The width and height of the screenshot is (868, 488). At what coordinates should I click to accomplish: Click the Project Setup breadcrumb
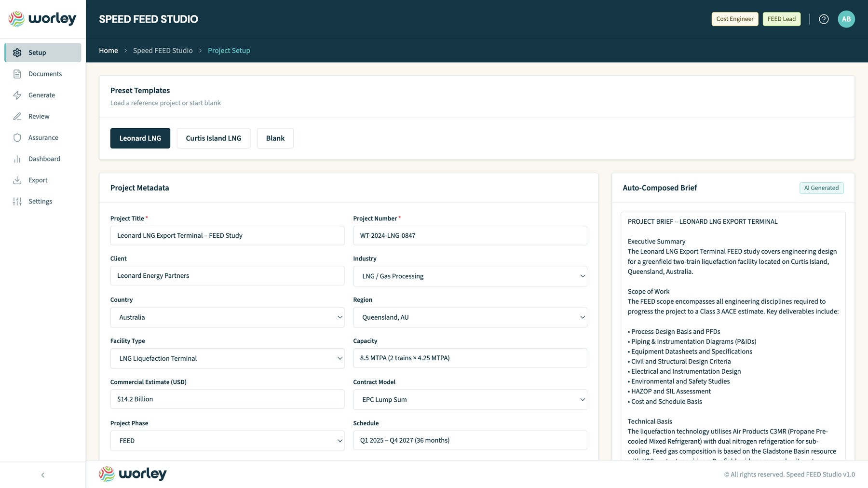(x=229, y=50)
